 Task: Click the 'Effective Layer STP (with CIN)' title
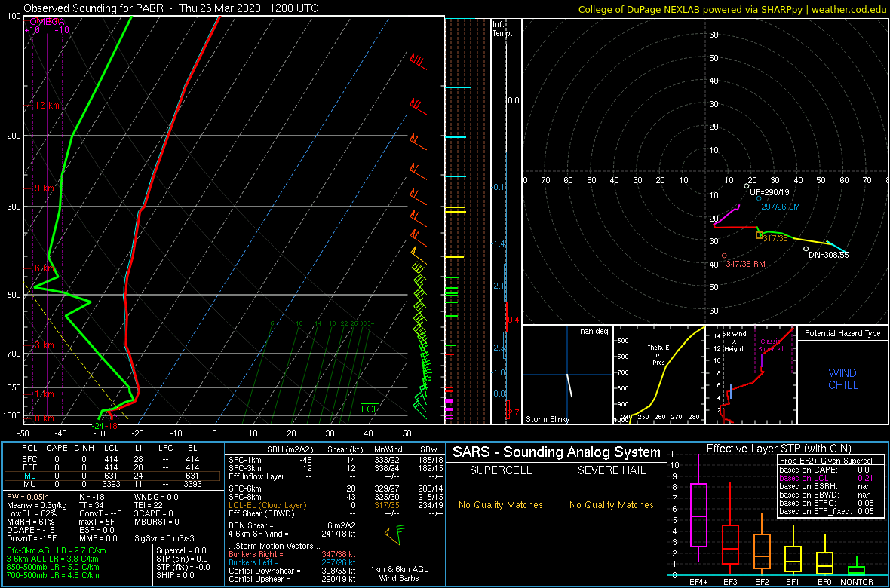[778, 449]
